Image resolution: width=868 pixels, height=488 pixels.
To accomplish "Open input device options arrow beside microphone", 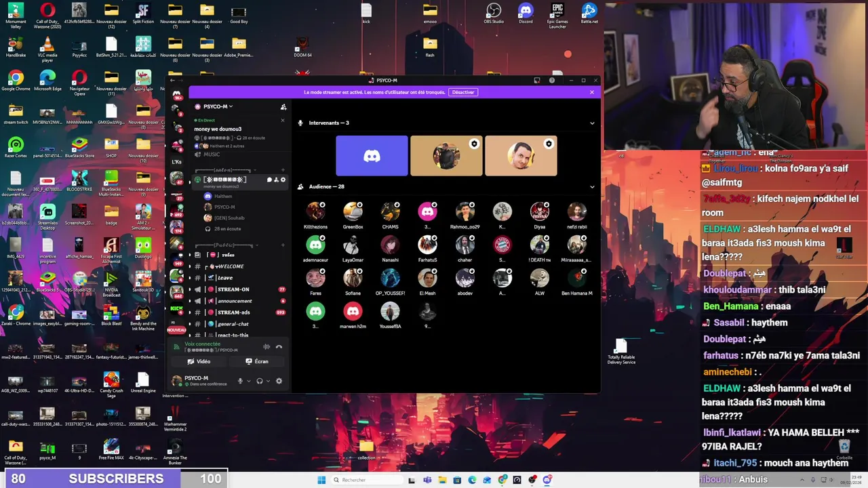I will (248, 381).
